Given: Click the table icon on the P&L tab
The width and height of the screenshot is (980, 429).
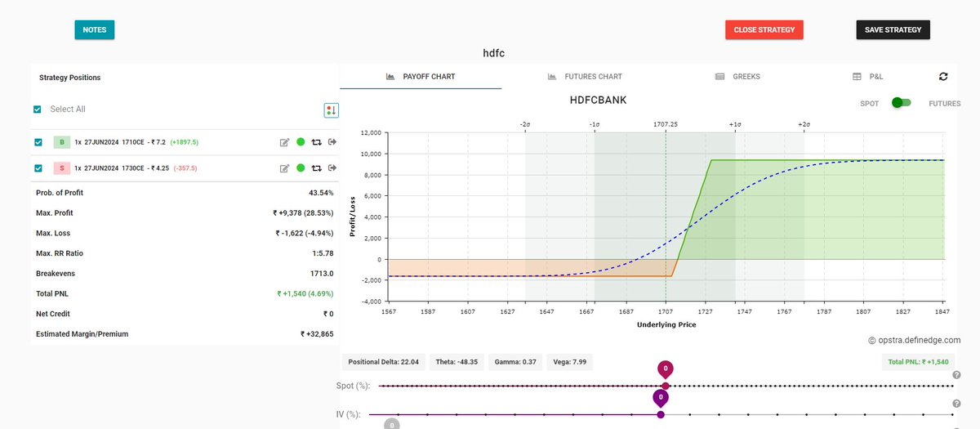Looking at the screenshot, I should 857,76.
